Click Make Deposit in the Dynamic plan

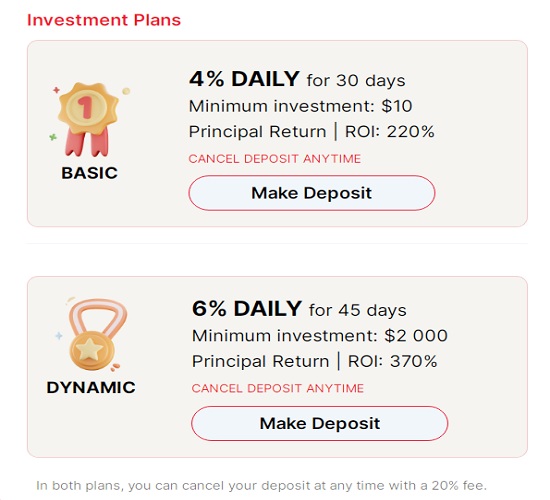[320, 423]
